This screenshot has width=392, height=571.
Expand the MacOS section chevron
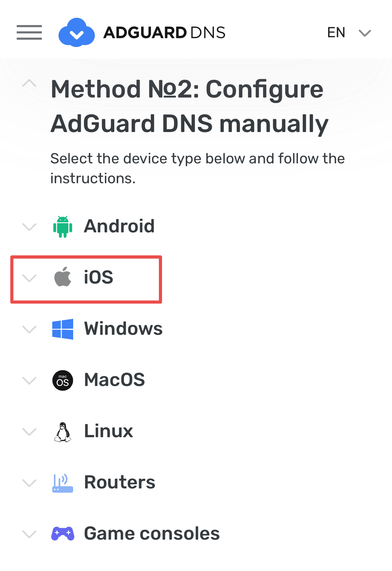(x=29, y=380)
